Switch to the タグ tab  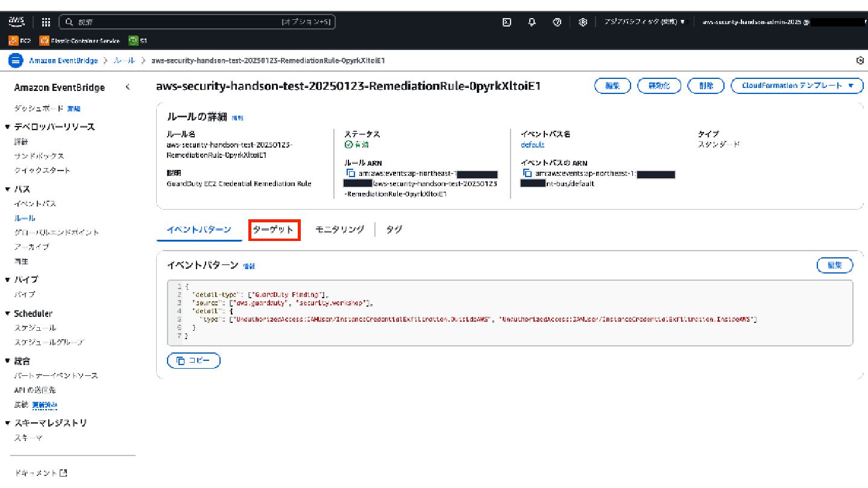tap(394, 230)
